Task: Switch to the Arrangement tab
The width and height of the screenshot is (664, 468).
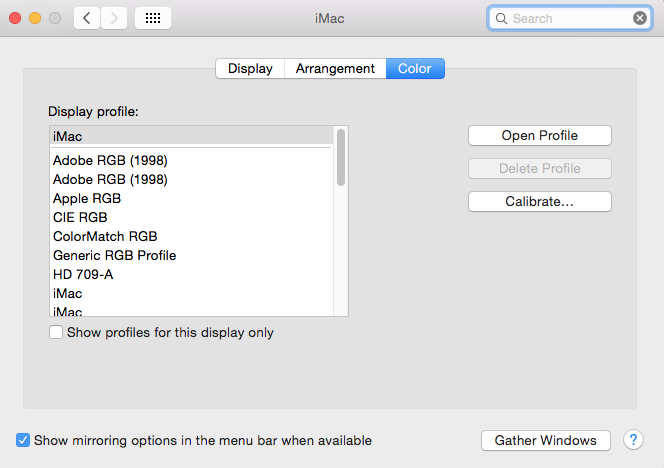Action: (335, 69)
